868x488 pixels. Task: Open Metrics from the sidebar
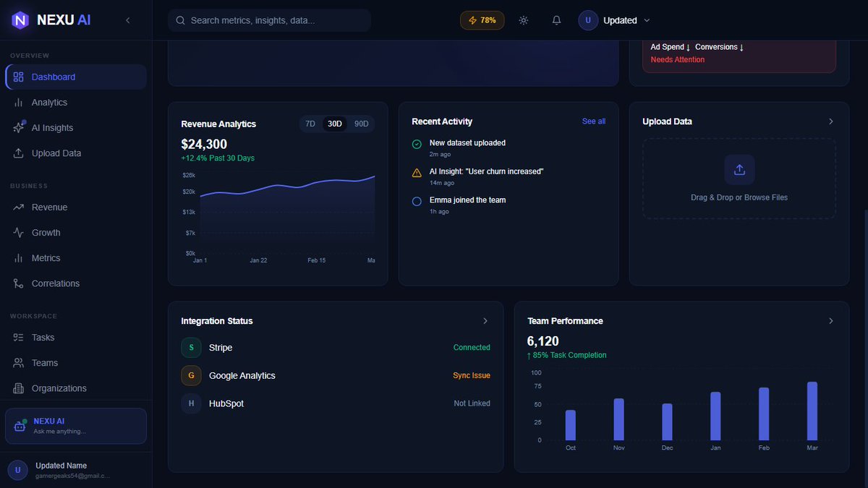coord(76,258)
